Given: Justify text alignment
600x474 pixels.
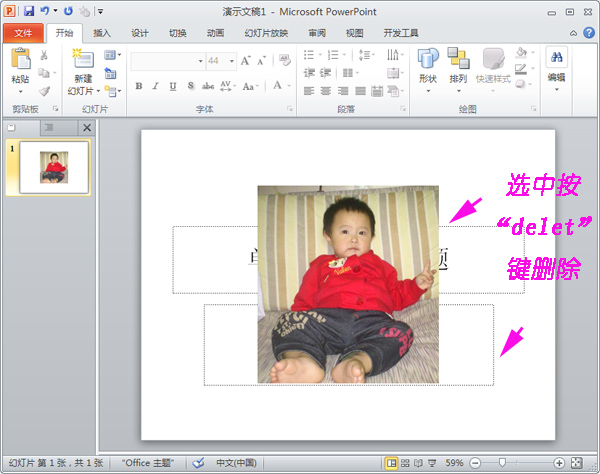Looking at the screenshot, I should pyautogui.click(x=360, y=91).
